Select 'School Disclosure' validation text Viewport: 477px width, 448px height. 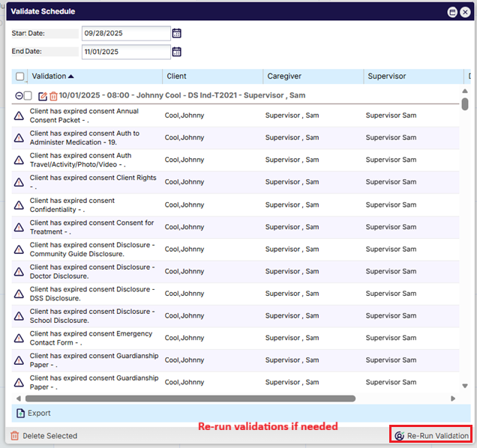click(92, 316)
